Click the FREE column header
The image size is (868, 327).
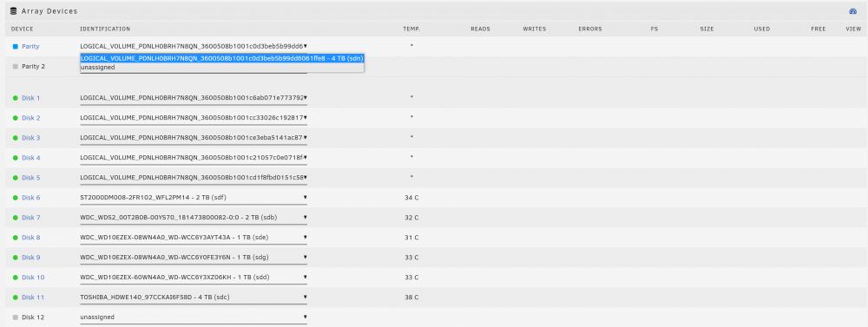click(x=819, y=29)
